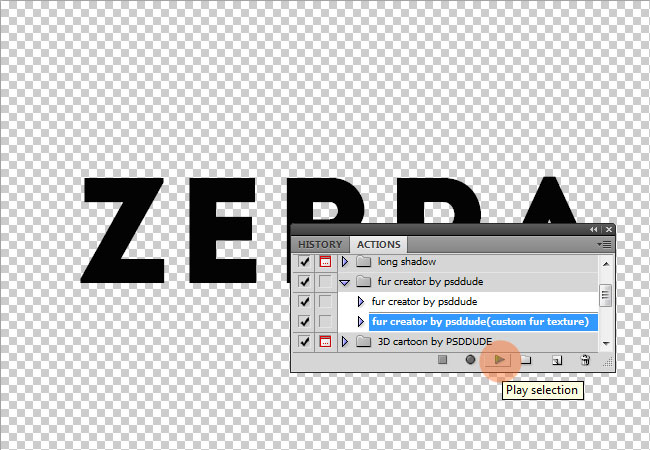The height and width of the screenshot is (450, 650).
Task: Switch to the HISTORY tab
Action: (x=320, y=244)
